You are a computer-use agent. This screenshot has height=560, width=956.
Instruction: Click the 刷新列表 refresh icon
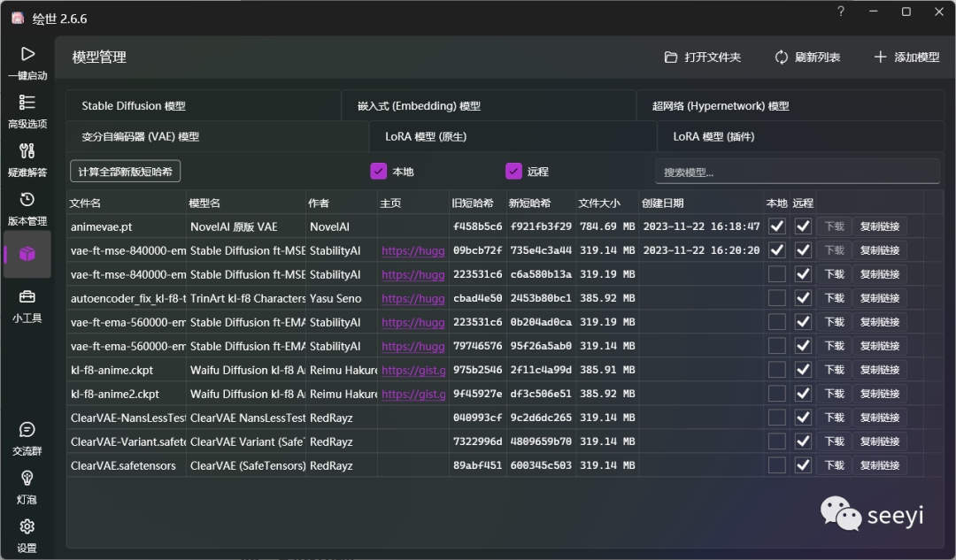click(781, 56)
